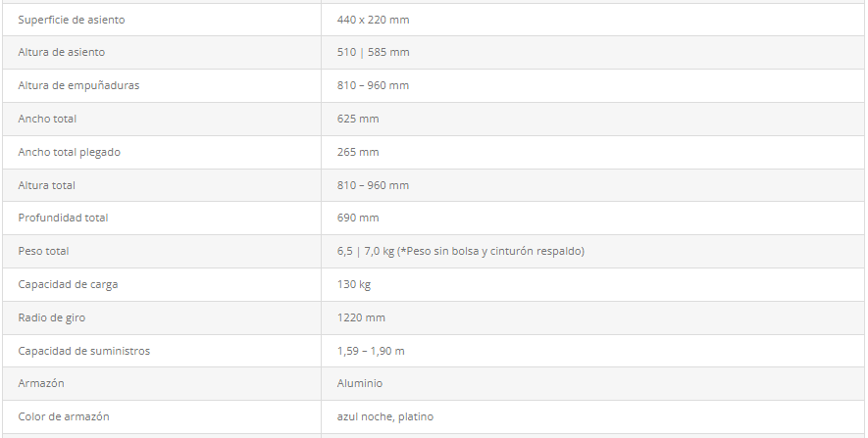868x438 pixels.
Task: Select the 'Aluminio' frame material value
Action: [360, 383]
